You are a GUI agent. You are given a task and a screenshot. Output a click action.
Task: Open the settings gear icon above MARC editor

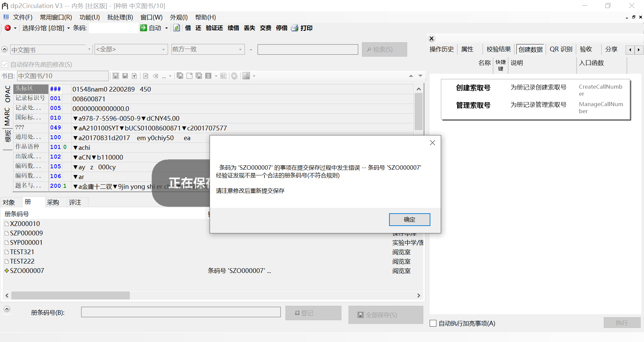[234, 76]
